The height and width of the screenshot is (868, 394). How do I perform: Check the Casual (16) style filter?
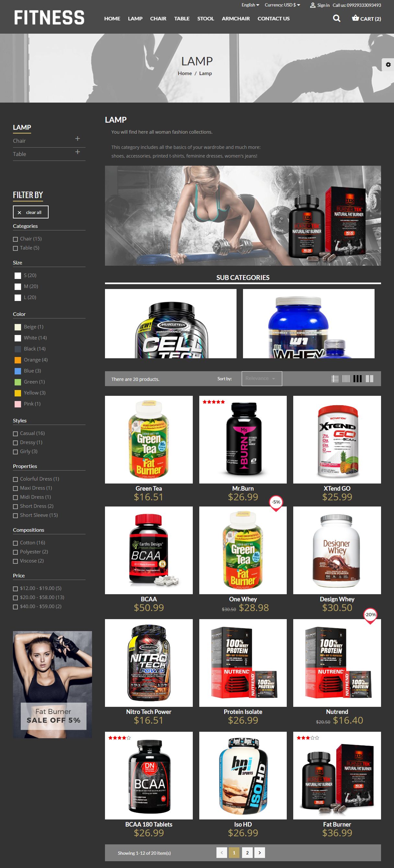click(15, 434)
